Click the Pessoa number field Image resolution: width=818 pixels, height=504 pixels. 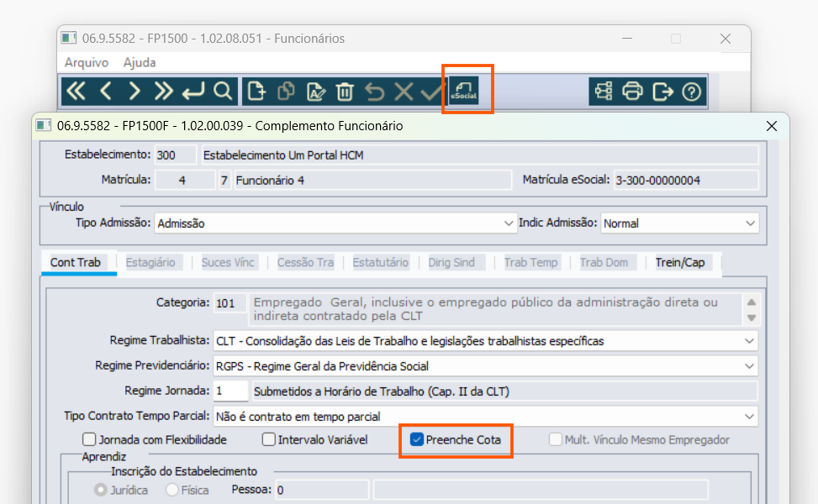point(322,490)
